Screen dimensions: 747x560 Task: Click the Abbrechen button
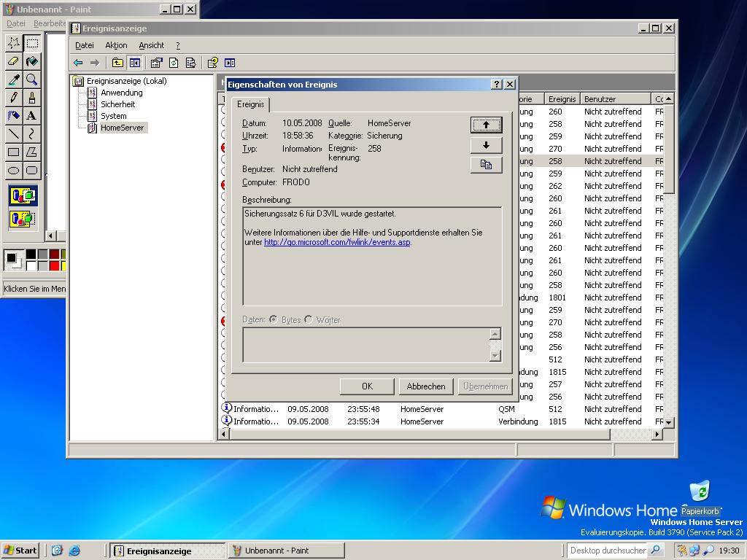point(426,386)
